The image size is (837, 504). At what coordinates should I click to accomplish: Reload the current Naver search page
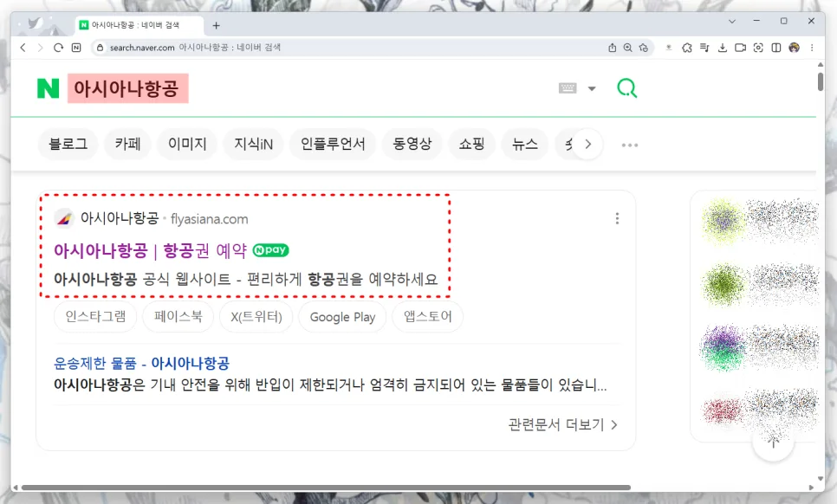tap(58, 48)
